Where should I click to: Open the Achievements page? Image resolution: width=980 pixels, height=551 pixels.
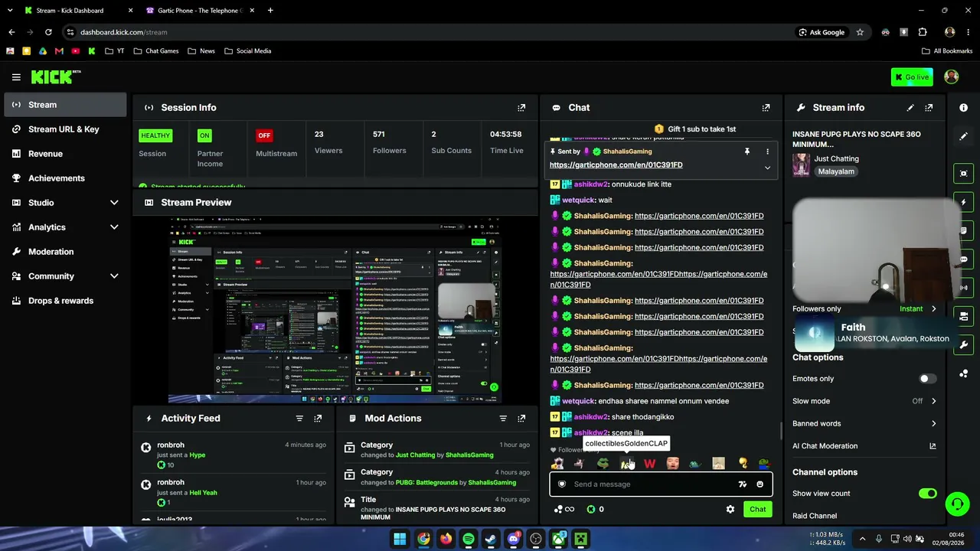(65, 178)
